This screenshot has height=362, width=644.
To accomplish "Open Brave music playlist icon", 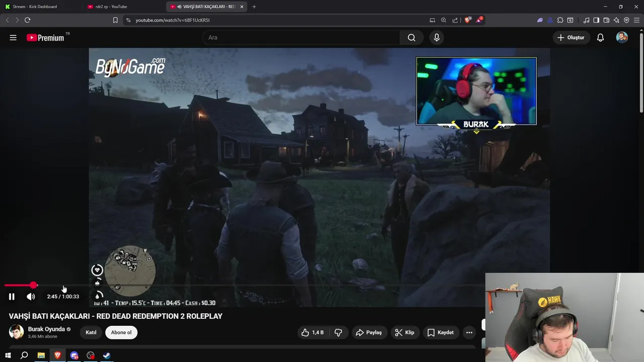I will click(586, 20).
